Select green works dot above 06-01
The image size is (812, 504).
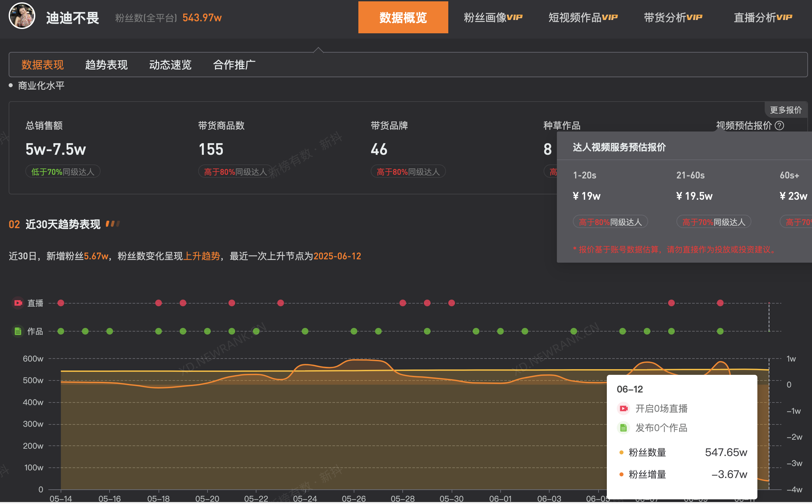(501, 331)
